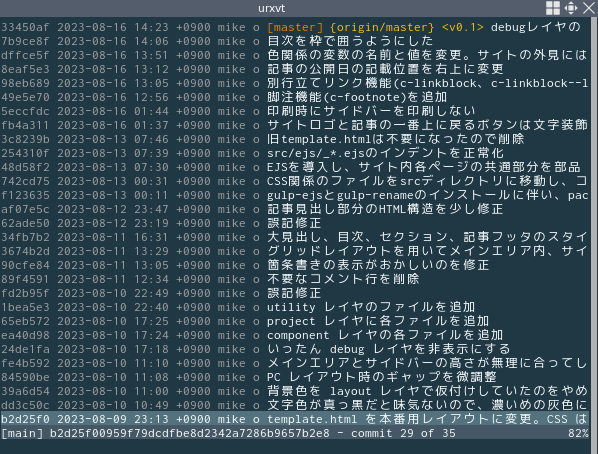
Task: Select commit 5eccfdc row
Action: [295, 111]
